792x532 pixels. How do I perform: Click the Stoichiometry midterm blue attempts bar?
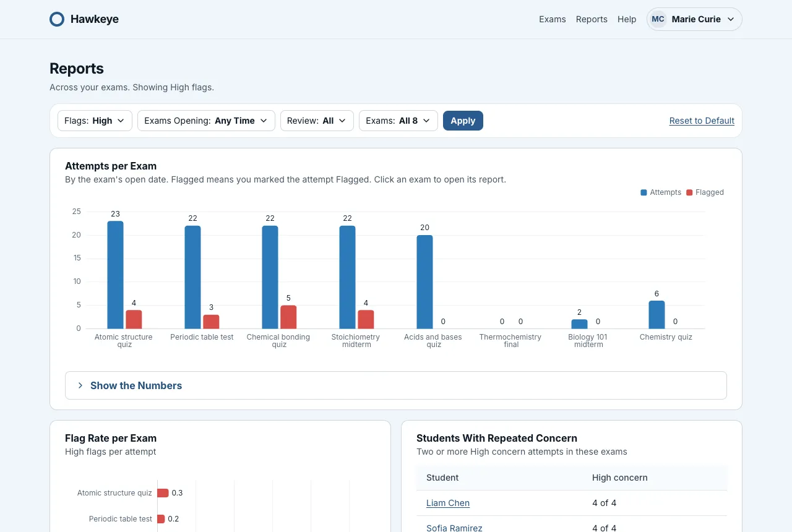coord(347,277)
